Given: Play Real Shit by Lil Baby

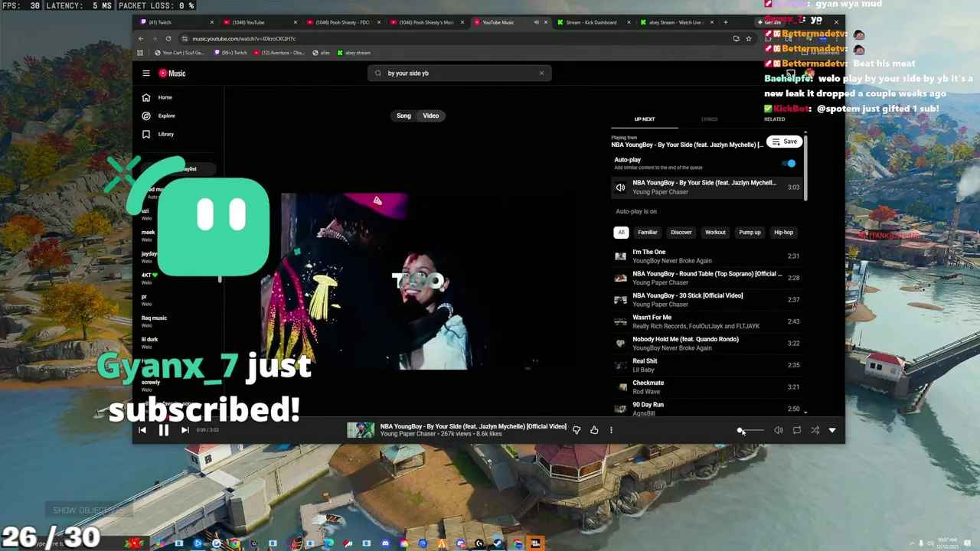Looking at the screenshot, I should tap(707, 365).
